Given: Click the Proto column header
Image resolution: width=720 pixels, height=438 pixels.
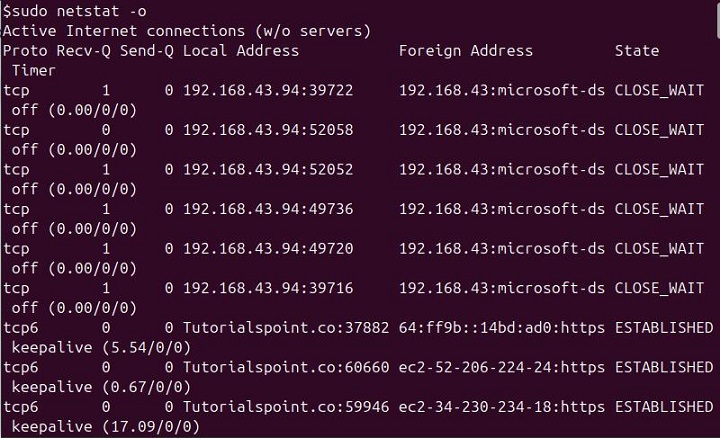Looking at the screenshot, I should coord(25,51).
